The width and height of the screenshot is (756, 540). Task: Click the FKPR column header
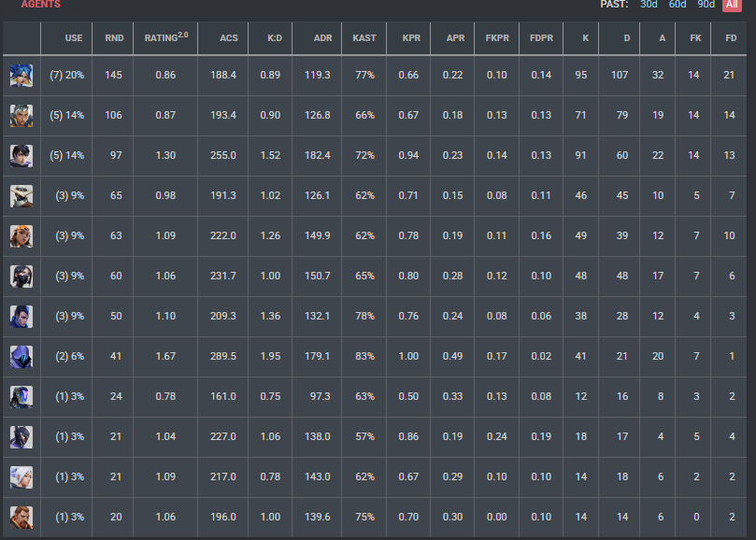click(x=497, y=38)
